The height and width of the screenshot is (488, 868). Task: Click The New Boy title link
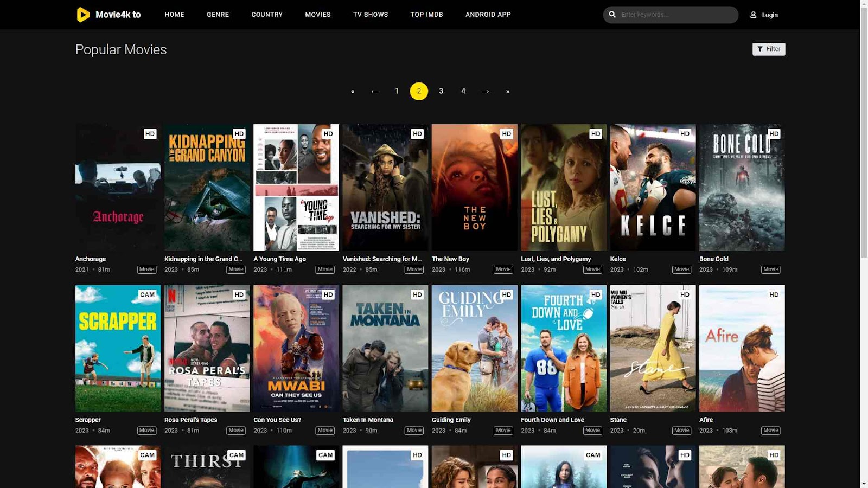pyautogui.click(x=450, y=259)
